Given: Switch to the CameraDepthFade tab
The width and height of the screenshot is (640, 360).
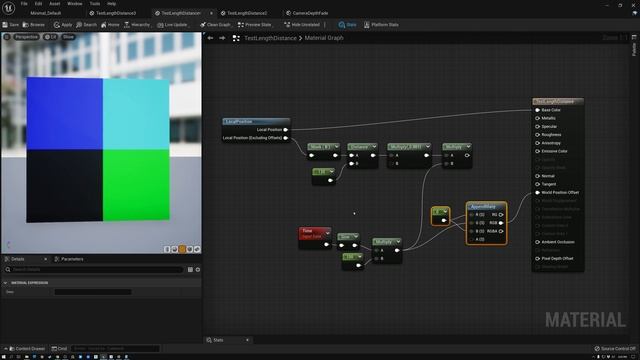Looking at the screenshot, I should click(307, 13).
